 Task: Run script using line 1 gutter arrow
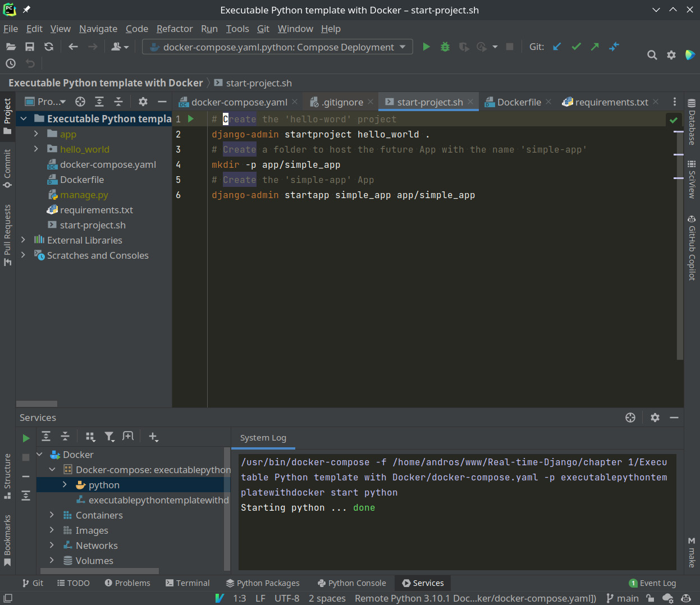(191, 119)
